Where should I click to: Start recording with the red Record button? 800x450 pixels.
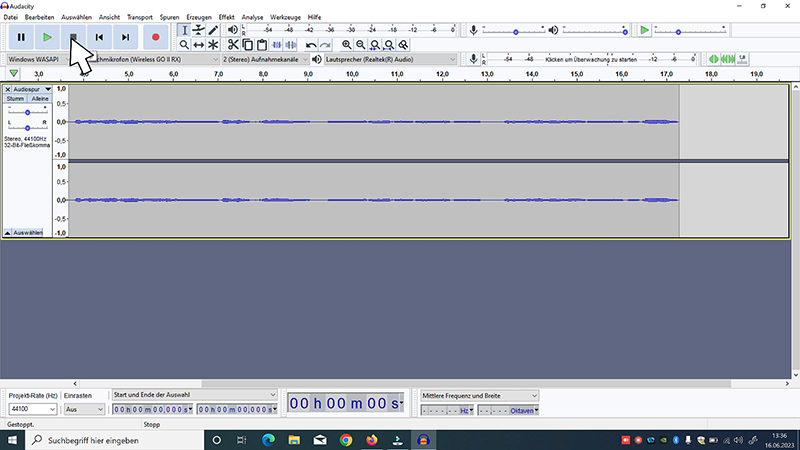[x=156, y=37]
